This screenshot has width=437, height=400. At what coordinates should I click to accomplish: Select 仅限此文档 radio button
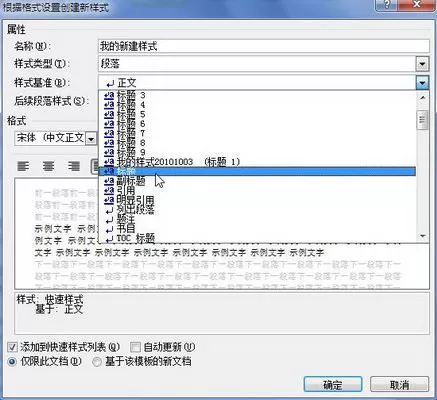[x=12, y=362]
